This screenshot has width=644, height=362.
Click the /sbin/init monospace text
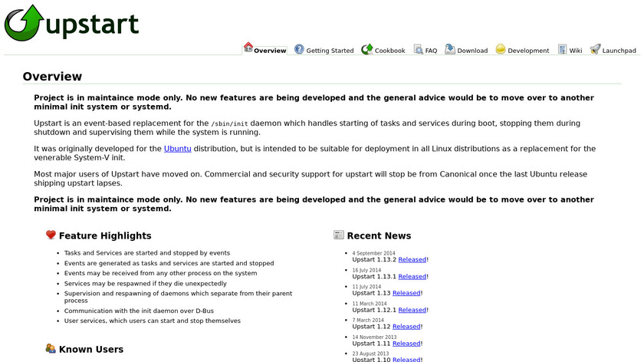229,123
